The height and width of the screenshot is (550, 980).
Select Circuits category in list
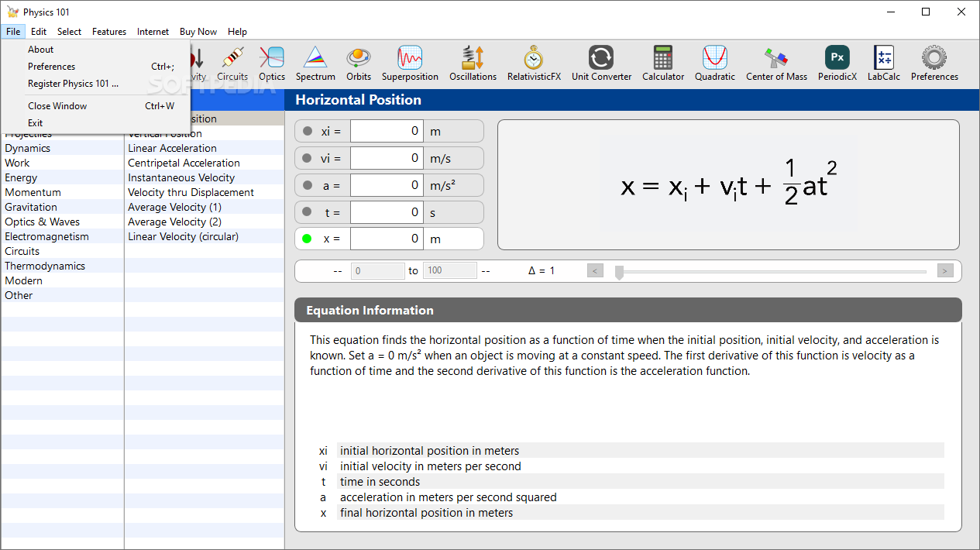tap(62, 251)
